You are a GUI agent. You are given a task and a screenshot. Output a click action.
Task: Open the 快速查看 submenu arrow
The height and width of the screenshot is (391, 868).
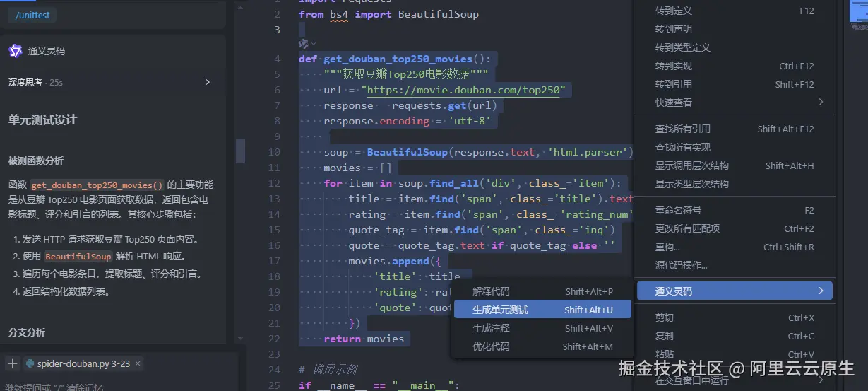[x=821, y=103]
